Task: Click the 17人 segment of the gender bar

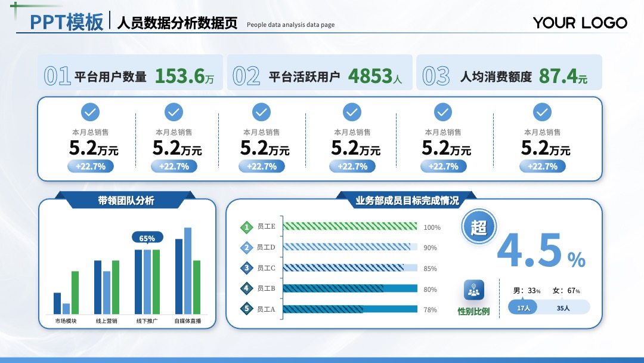Action: [x=523, y=307]
